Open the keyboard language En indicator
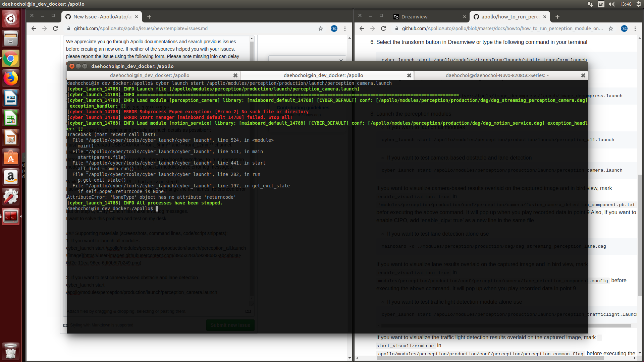 click(601, 4)
